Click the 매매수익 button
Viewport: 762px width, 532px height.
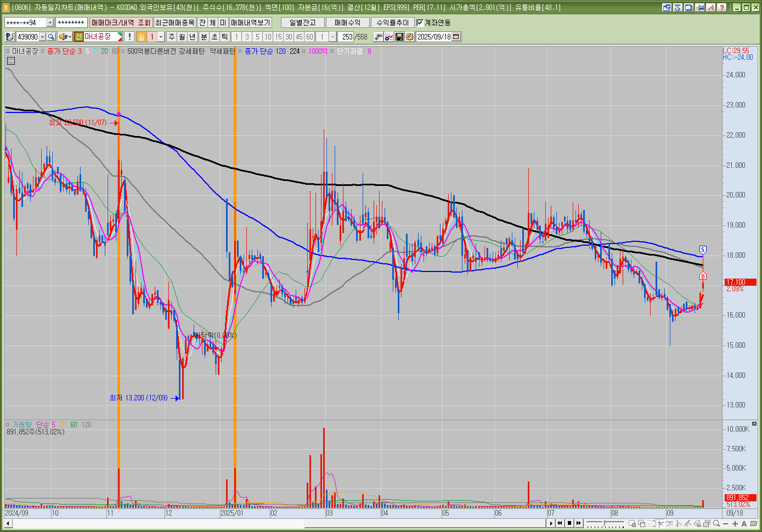[x=348, y=22]
